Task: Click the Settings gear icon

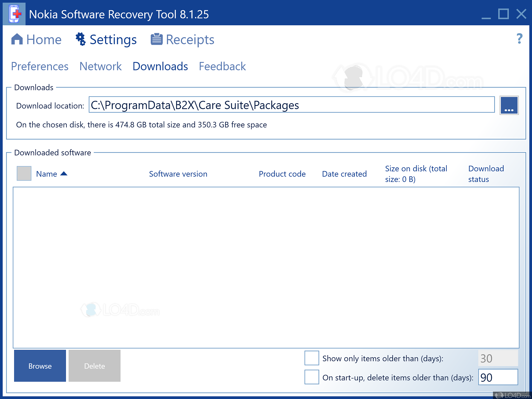Action: (x=80, y=39)
